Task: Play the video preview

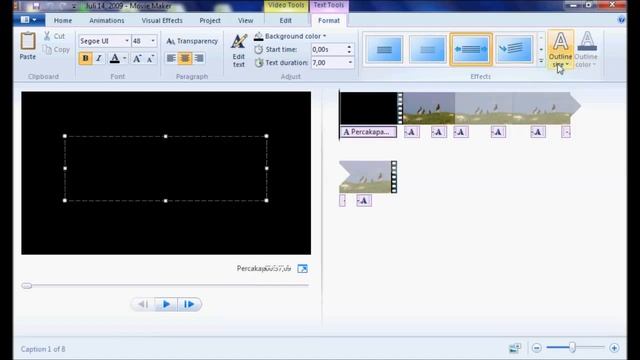Action: tap(166, 304)
